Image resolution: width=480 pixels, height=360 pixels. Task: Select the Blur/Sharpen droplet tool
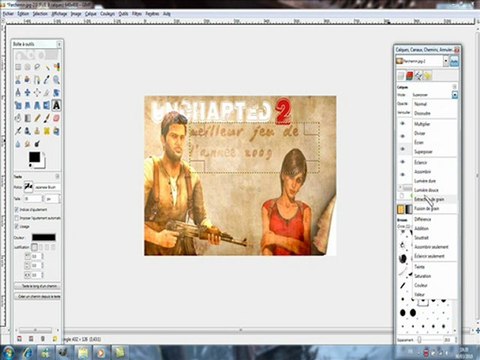pos(18,144)
